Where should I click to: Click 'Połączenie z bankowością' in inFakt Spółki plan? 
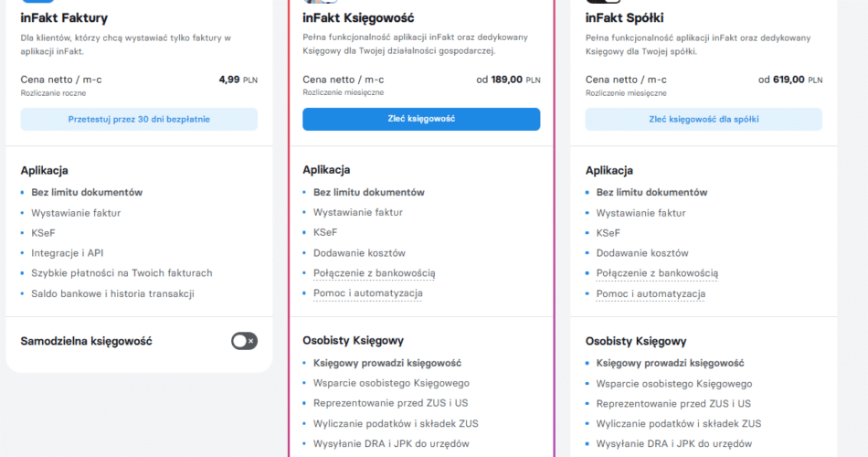657,273
